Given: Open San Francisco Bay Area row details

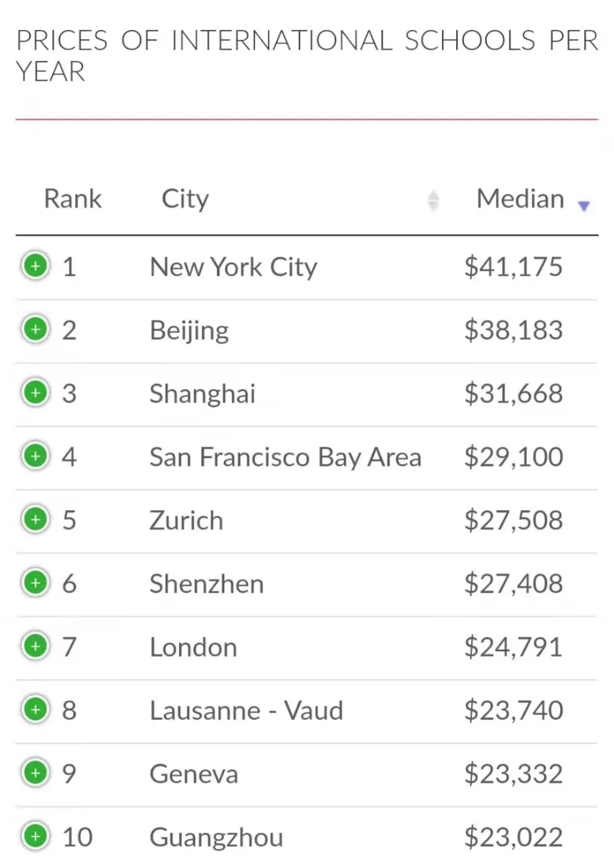Looking at the screenshot, I should click(x=35, y=456).
